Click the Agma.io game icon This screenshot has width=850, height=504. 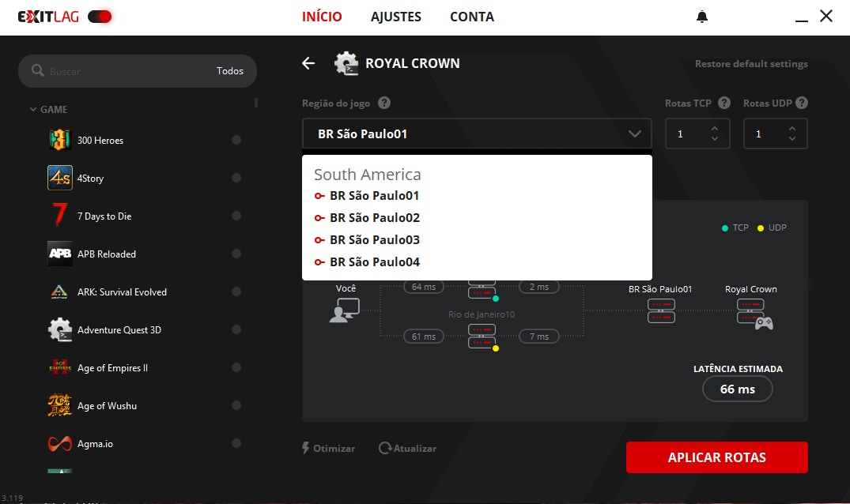(x=60, y=443)
